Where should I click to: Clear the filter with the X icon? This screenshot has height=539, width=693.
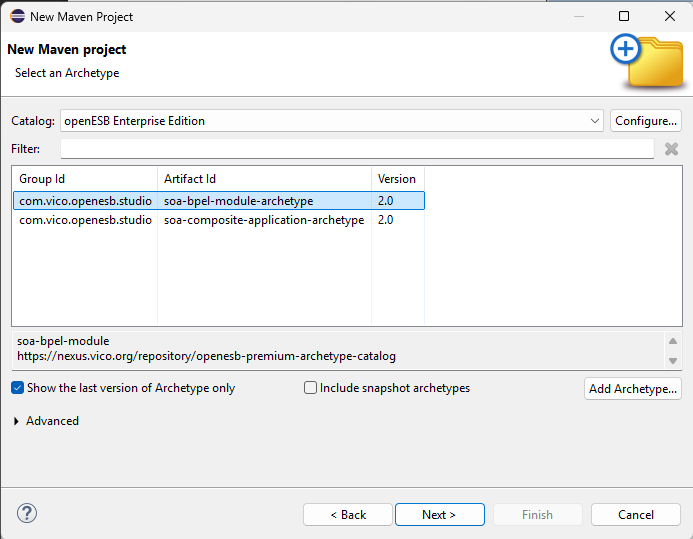(671, 149)
